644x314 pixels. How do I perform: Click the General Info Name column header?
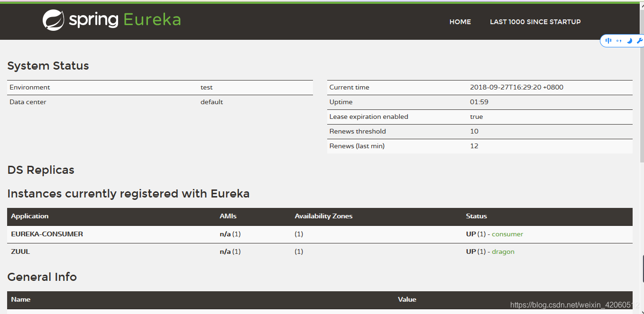[21, 299]
